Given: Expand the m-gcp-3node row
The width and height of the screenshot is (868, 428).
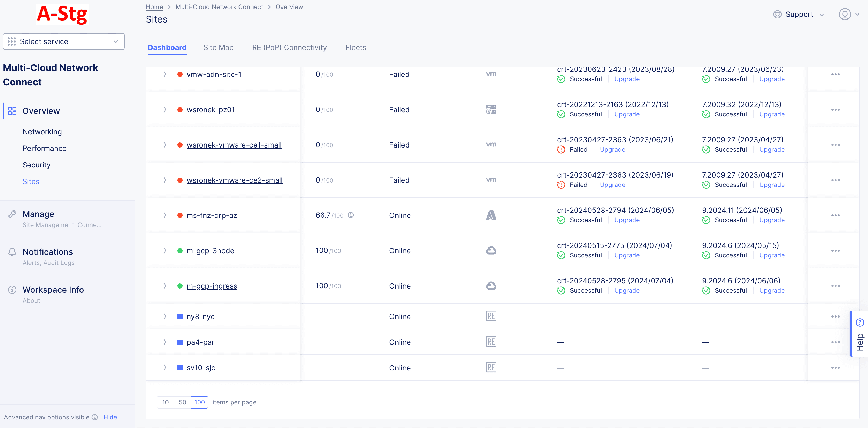Looking at the screenshot, I should 165,251.
